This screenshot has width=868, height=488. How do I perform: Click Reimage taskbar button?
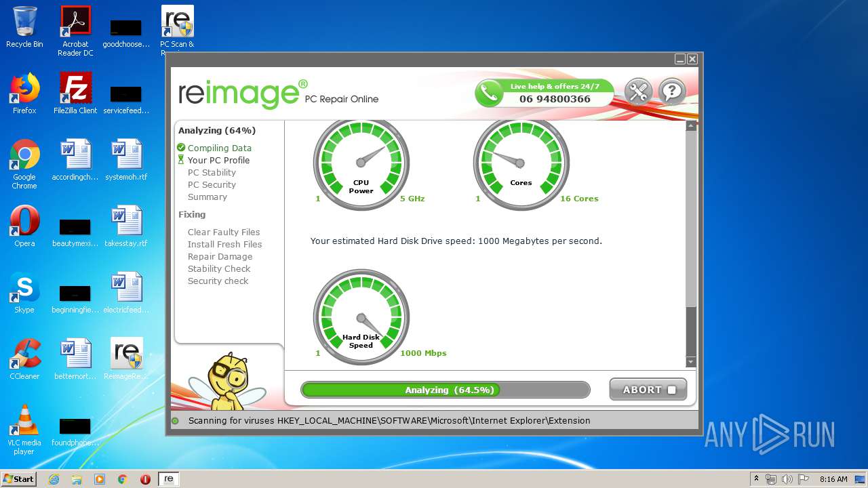169,479
